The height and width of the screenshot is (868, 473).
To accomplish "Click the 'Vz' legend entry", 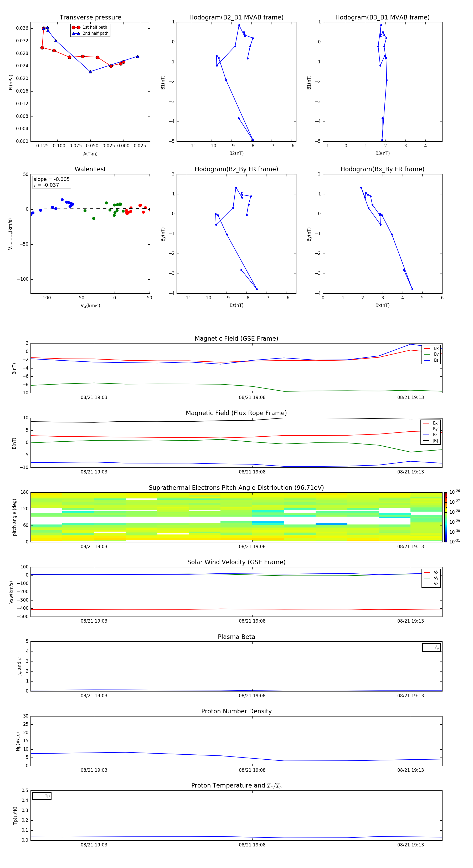I will (x=431, y=584).
